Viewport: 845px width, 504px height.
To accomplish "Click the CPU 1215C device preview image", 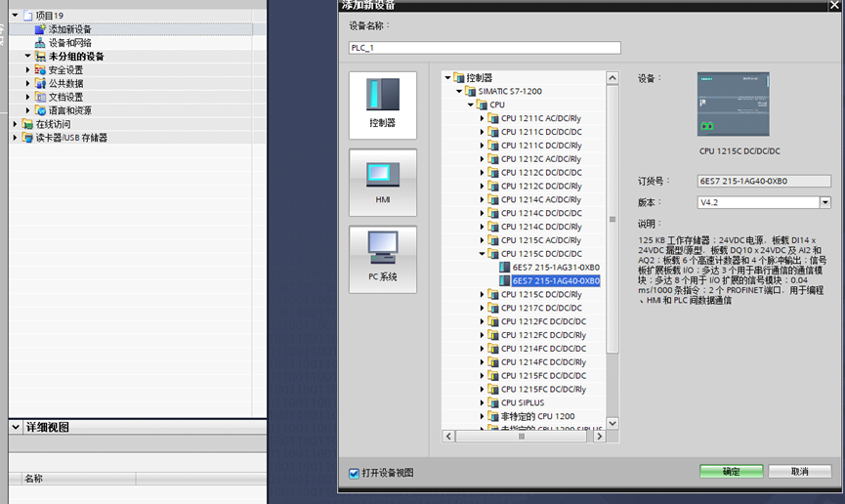I will click(x=733, y=105).
